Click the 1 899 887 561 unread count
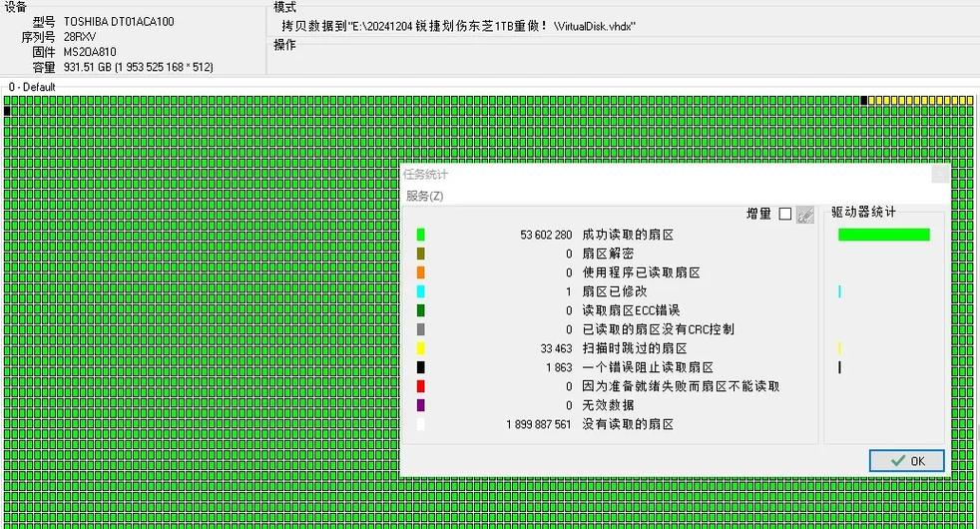Viewport: 980px width, 529px height. (x=538, y=424)
